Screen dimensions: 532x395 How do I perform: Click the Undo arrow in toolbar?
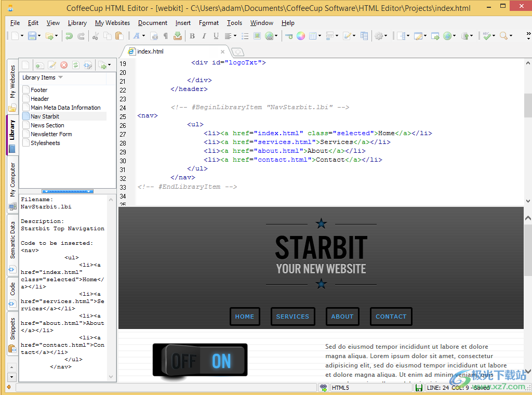point(69,36)
